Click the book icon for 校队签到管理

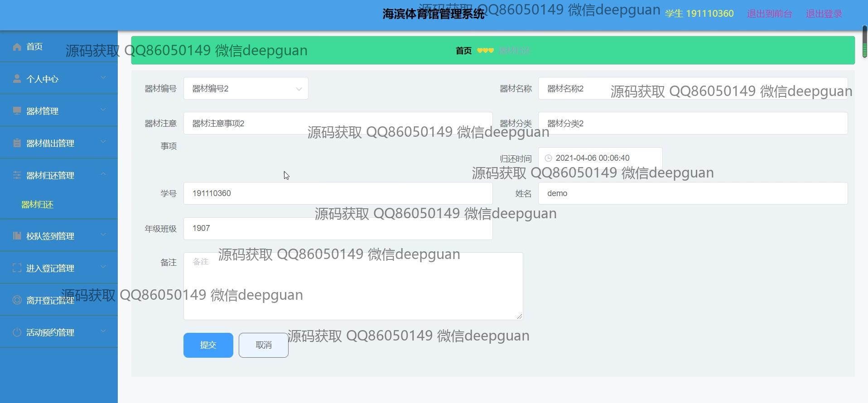coord(17,236)
